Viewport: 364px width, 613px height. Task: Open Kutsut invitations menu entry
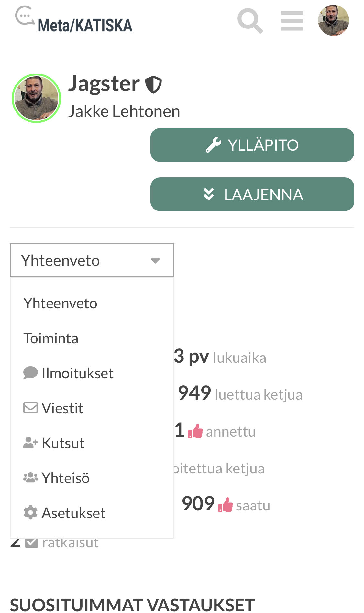(x=63, y=443)
